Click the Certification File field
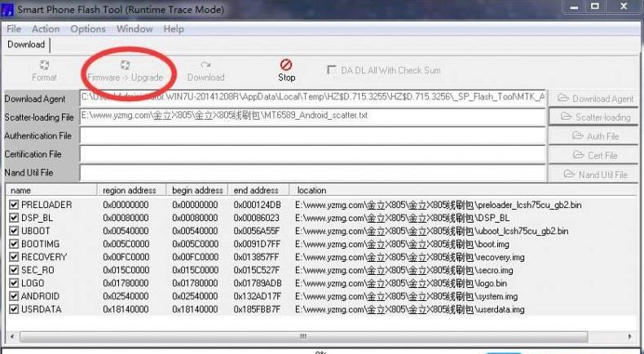Screen dimensions: 644x354 (x=312, y=155)
